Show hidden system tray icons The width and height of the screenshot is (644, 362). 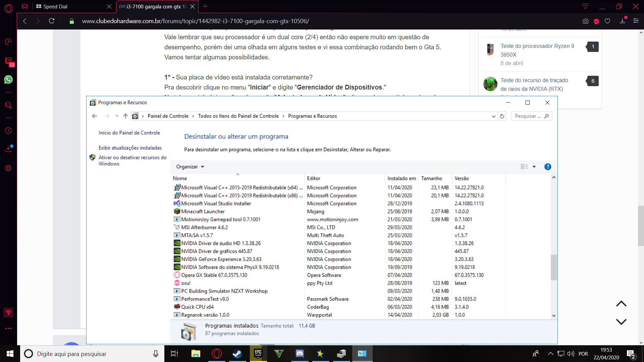click(x=551, y=354)
